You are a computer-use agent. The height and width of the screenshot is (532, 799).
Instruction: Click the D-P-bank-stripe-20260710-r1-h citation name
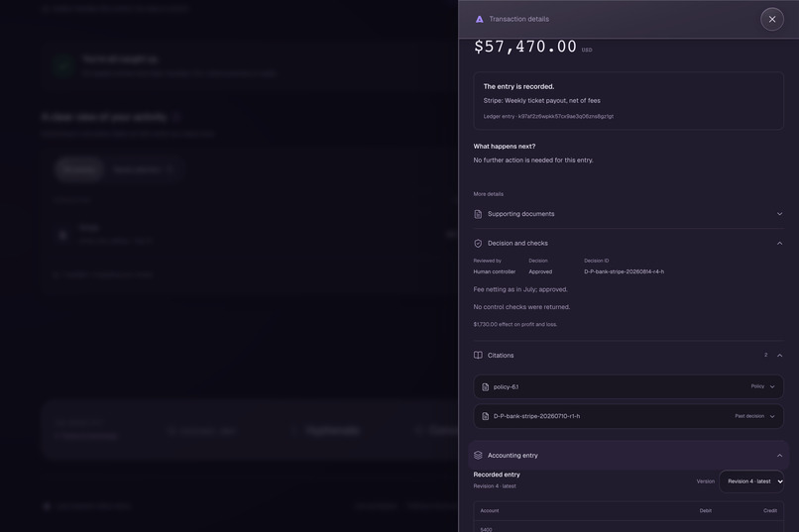click(536, 416)
